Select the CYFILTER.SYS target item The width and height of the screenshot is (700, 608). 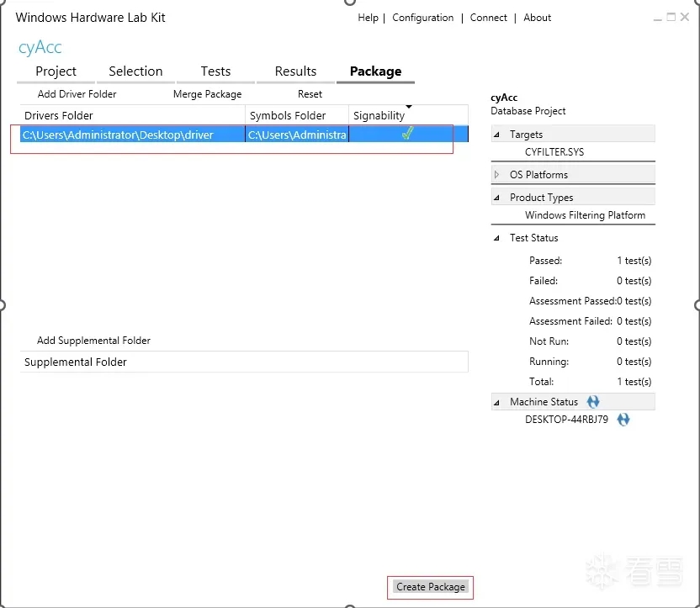click(x=554, y=152)
